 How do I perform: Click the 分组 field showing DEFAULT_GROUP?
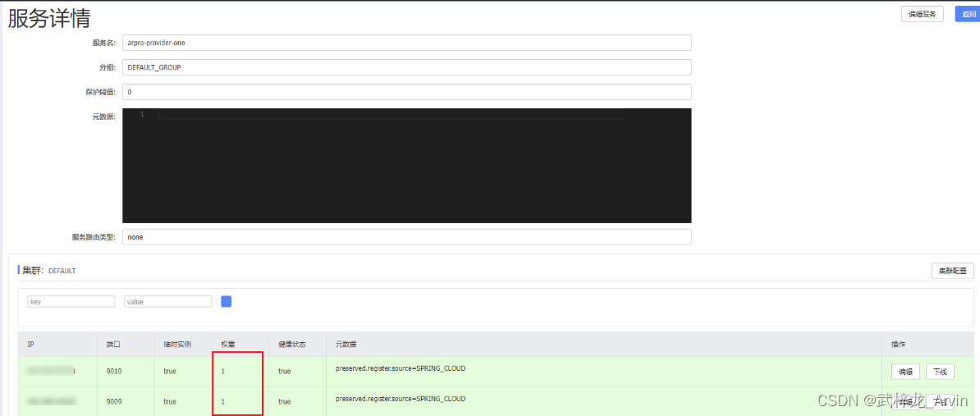point(407,66)
